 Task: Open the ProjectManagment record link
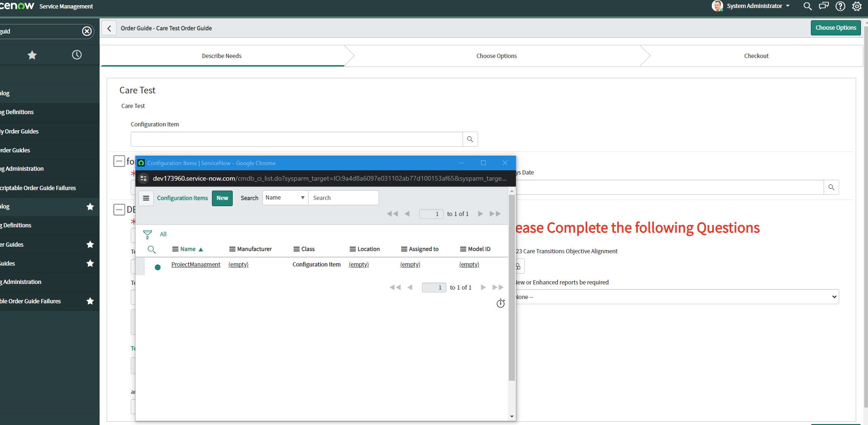pos(195,265)
